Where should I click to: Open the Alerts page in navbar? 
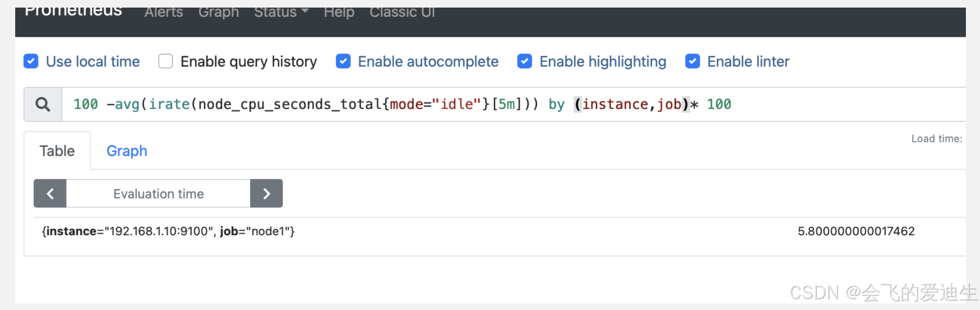point(163,12)
